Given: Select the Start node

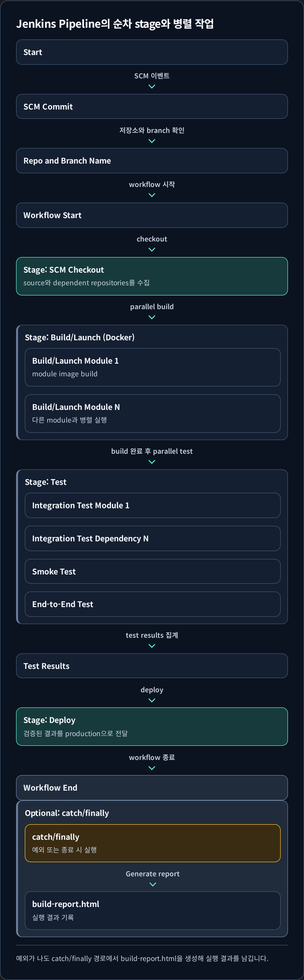Looking at the screenshot, I should 152,52.
